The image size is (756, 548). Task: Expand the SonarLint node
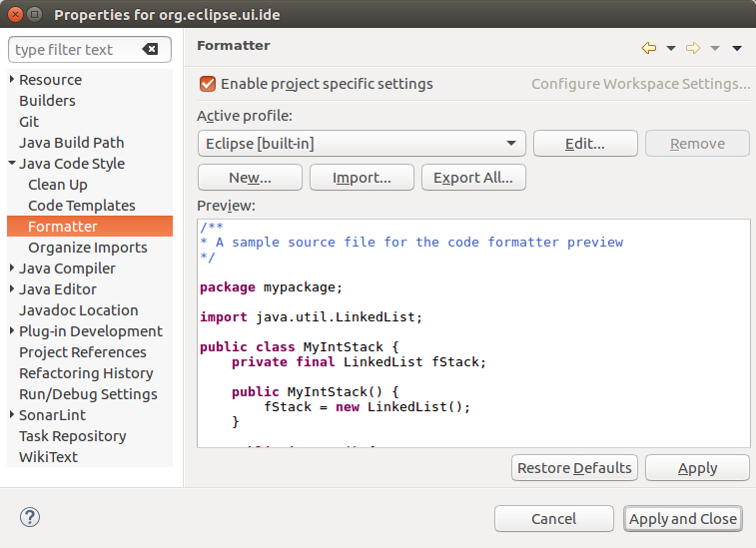(x=12, y=414)
